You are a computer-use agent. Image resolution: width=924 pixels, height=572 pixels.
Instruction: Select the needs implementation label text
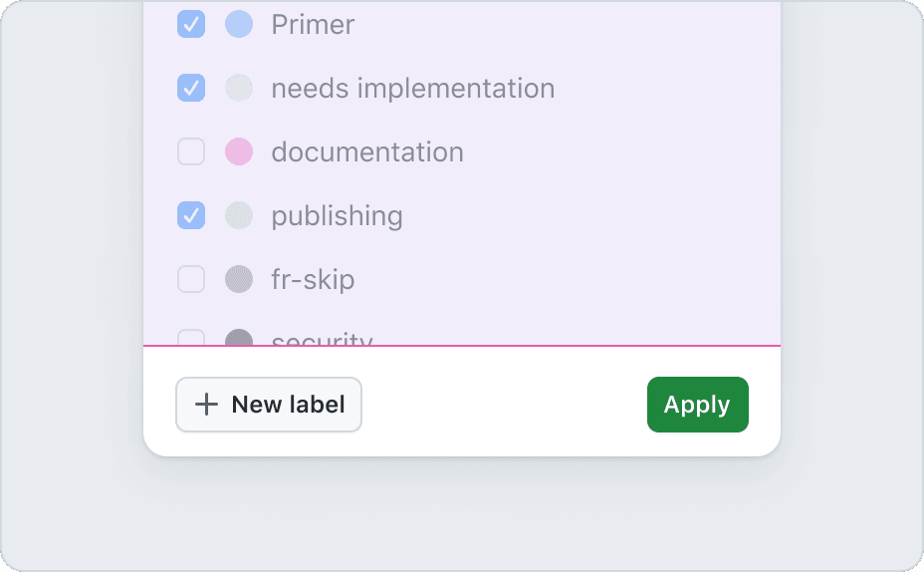point(413,89)
